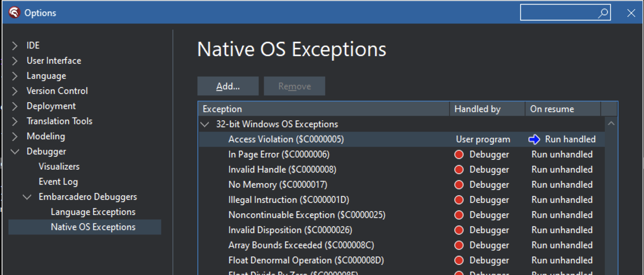Select Translation Tools in options tree
Image resolution: width=644 pixels, height=275 pixels.
coord(59,121)
